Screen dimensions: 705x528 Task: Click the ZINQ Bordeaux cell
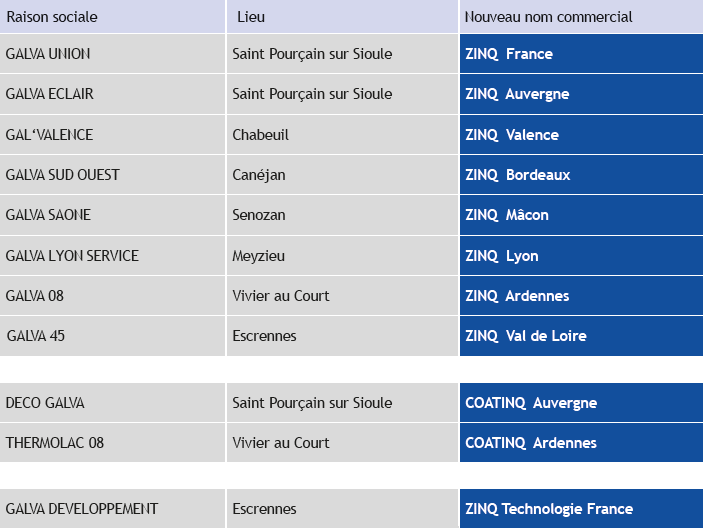click(581, 175)
